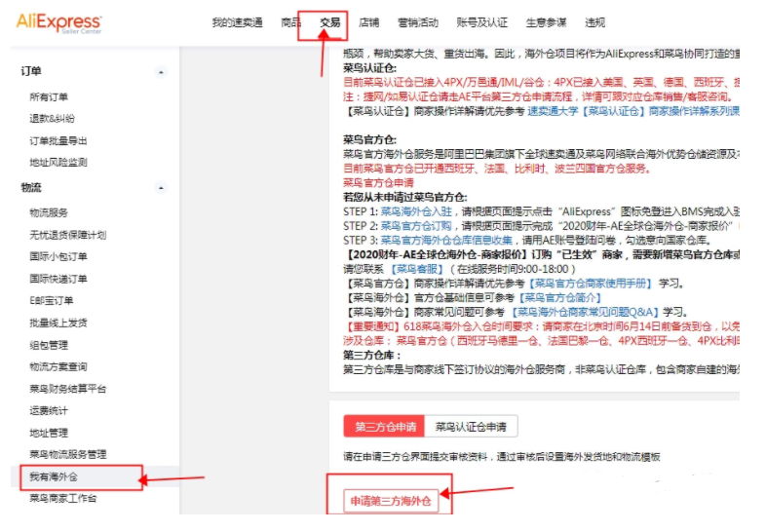Click the AliExpress Seller Center logo

pos(58,22)
